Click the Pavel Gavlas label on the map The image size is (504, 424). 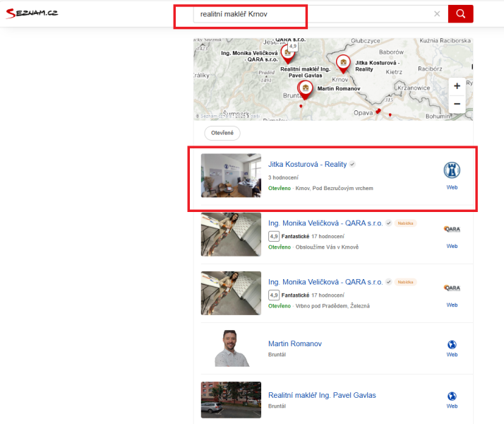click(x=305, y=72)
